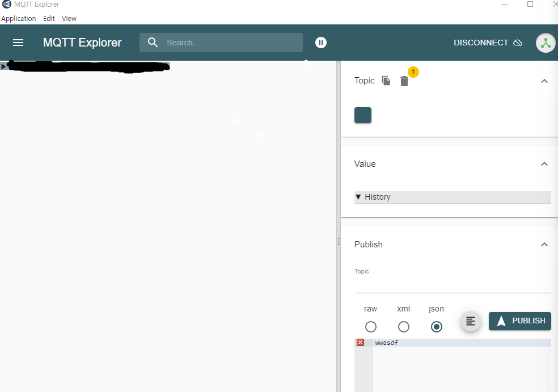Open the connection avatar icon
Screen dimensions: 558x392
click(546, 43)
